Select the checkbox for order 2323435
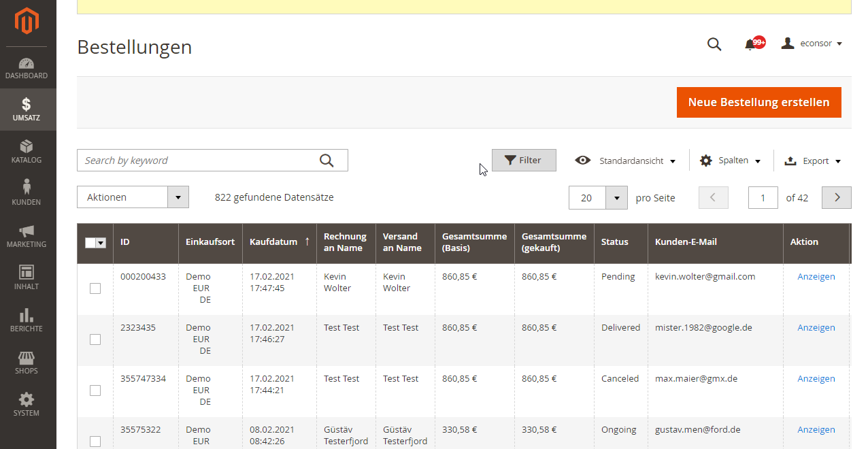The height and width of the screenshot is (449, 868). pyautogui.click(x=95, y=339)
